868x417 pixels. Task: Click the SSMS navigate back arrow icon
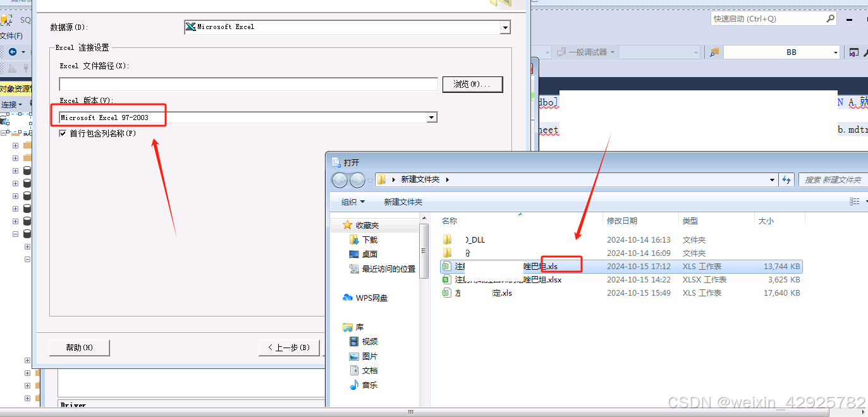coord(12,52)
